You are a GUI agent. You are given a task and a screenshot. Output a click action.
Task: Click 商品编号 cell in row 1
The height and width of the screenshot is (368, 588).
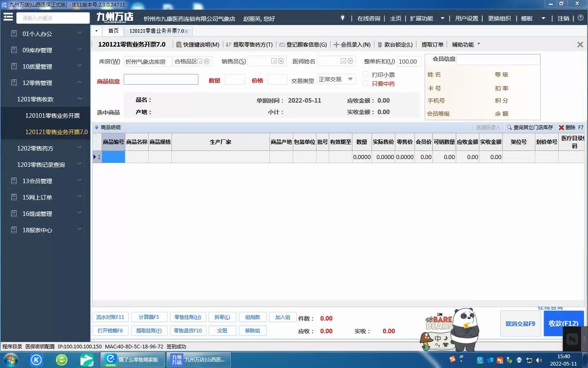[114, 157]
